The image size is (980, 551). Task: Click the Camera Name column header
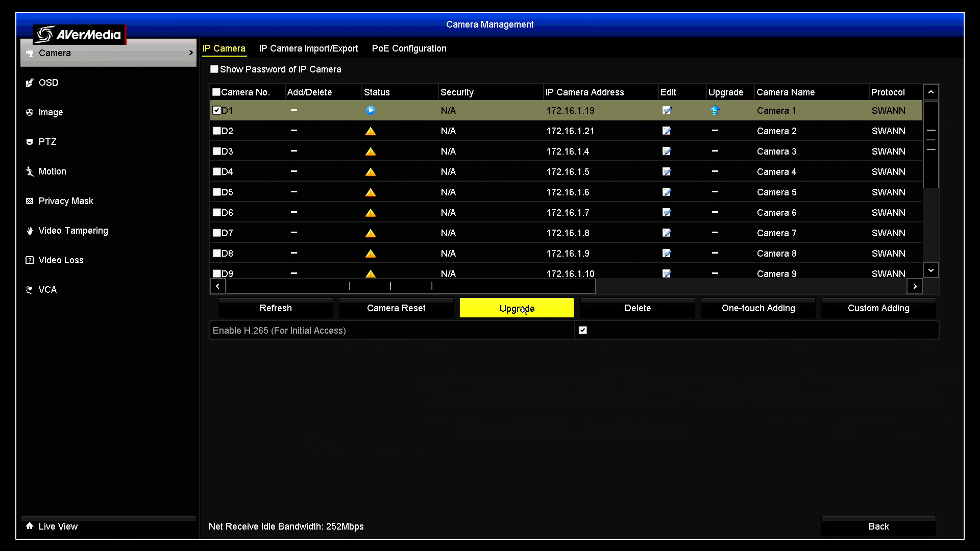point(811,92)
